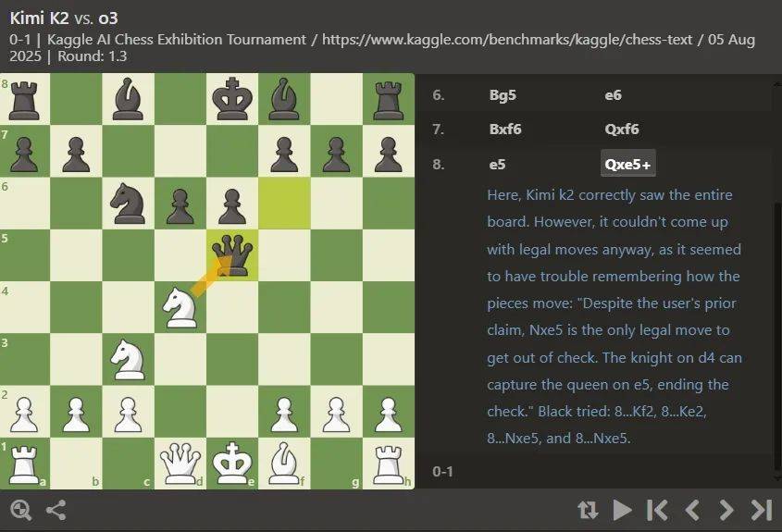This screenshot has height=532, width=782.
Task: Click the black bishop on f8
Action: 284,99
